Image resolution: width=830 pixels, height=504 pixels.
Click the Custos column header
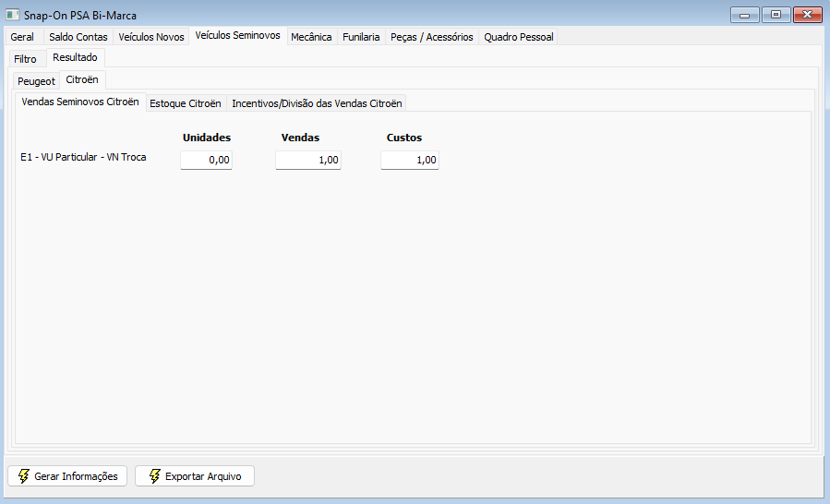[x=403, y=138]
